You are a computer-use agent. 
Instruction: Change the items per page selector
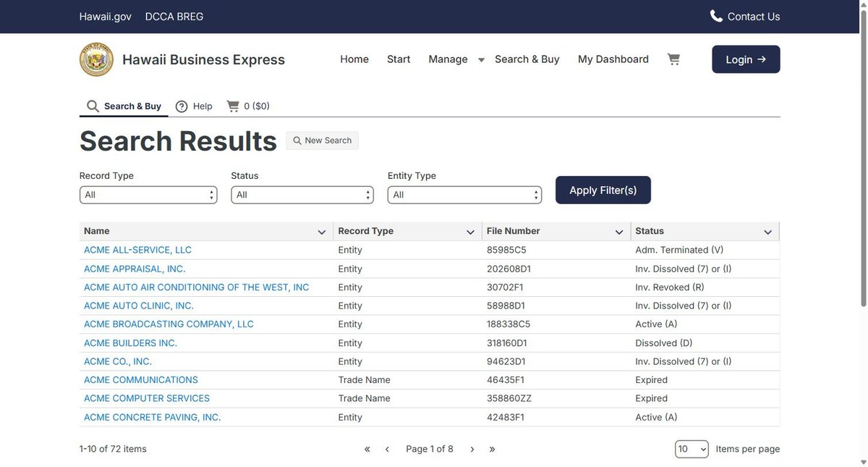[692, 449]
